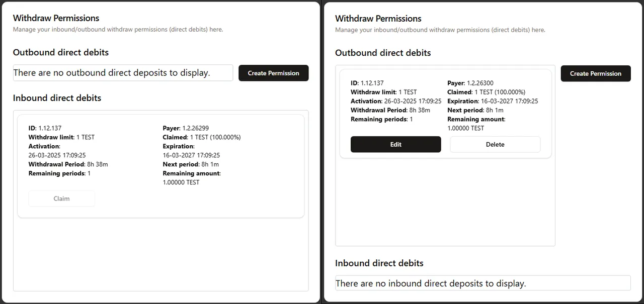Delete the outbound permission 1.12.137
The height and width of the screenshot is (304, 644).
[495, 144]
